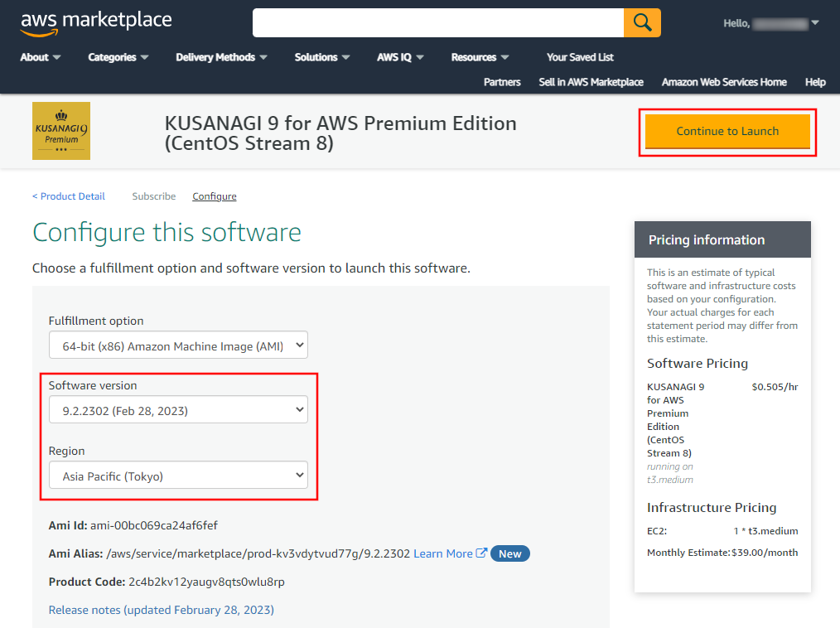
Task: Go back to Product Detail
Action: pyautogui.click(x=69, y=196)
